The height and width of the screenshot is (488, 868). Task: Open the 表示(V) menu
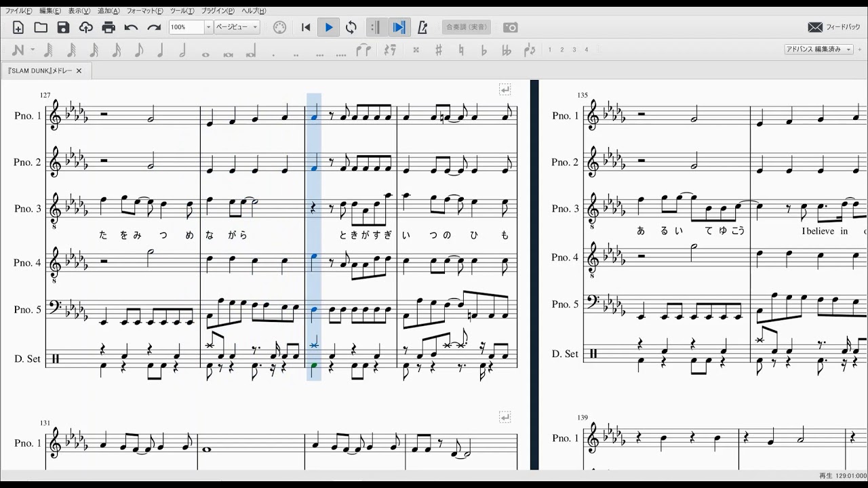[79, 11]
